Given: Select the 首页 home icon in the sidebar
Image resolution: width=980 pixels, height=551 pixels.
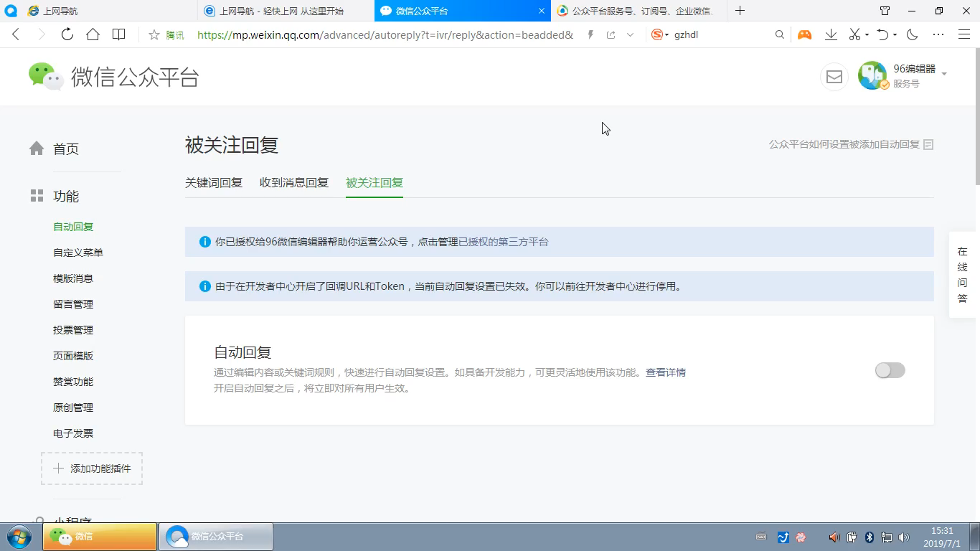Looking at the screenshot, I should click(37, 148).
